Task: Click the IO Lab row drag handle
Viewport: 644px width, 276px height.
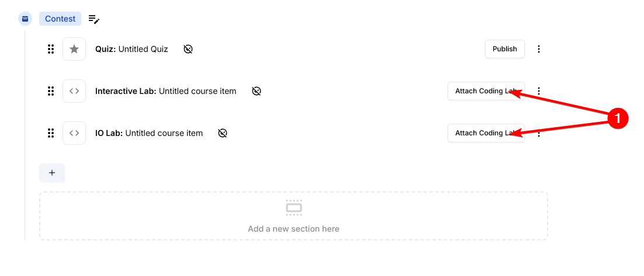Action: tap(51, 133)
